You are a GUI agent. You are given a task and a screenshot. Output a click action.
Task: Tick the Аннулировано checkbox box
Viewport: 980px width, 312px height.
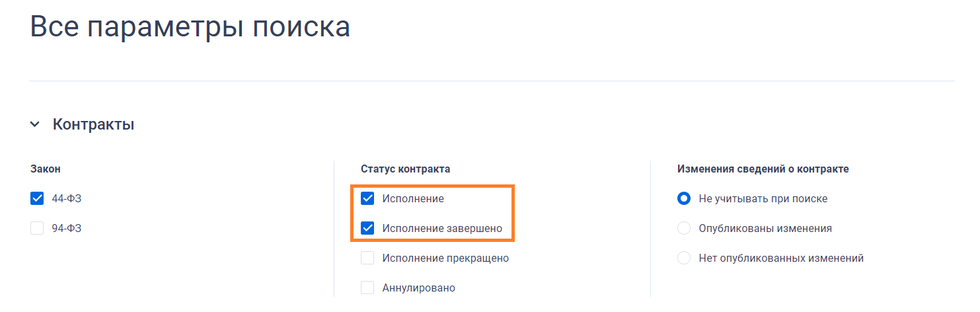[x=367, y=288]
